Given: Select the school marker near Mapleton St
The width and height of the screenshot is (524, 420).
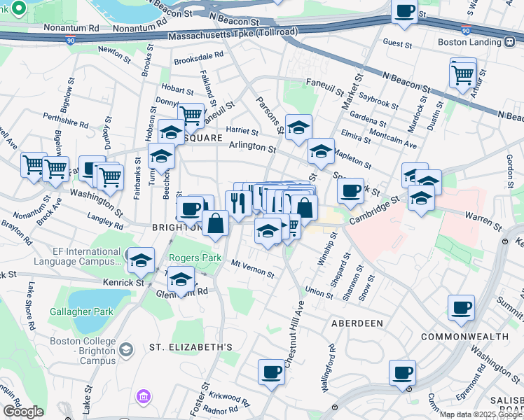Looking at the screenshot, I should pos(321,153).
